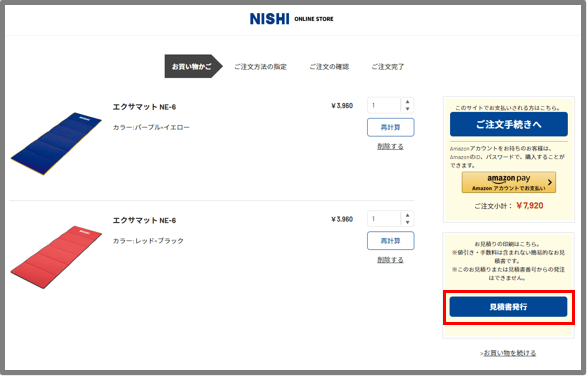587x377 pixels.
Task: Click the カラー:レッド×ブラック text
Action: (x=148, y=241)
